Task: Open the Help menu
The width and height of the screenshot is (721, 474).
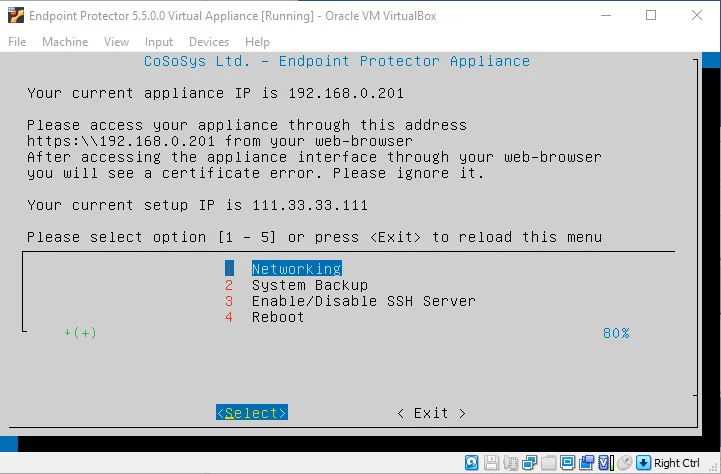Action: point(257,42)
